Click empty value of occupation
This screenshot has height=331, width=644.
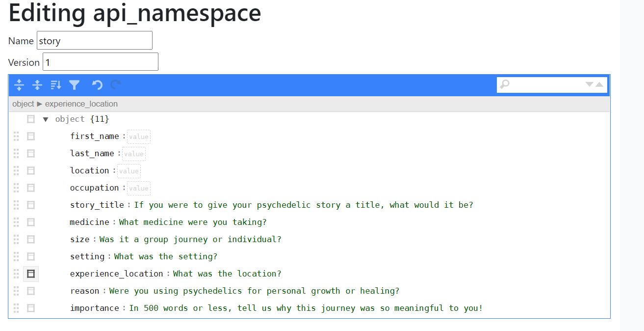(139, 188)
